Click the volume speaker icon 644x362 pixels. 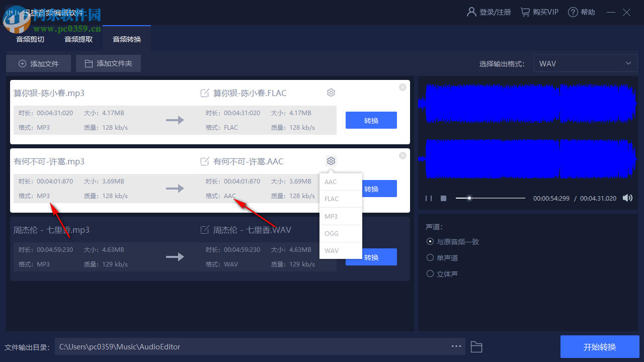click(627, 198)
